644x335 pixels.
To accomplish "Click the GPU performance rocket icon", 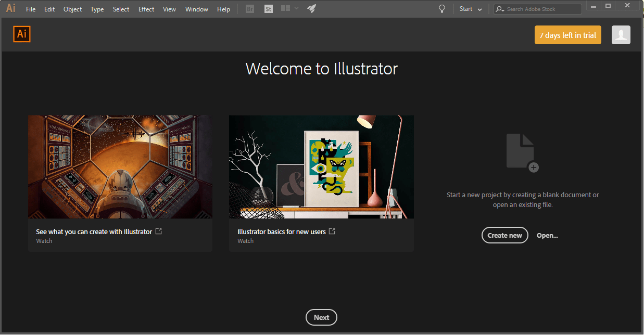I will 311,8.
